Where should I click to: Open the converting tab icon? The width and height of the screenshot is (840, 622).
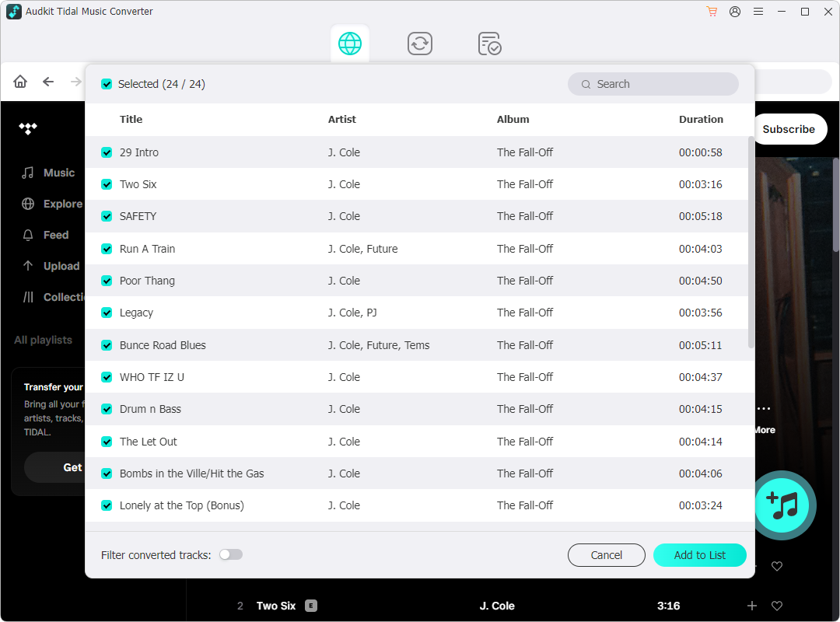click(419, 44)
